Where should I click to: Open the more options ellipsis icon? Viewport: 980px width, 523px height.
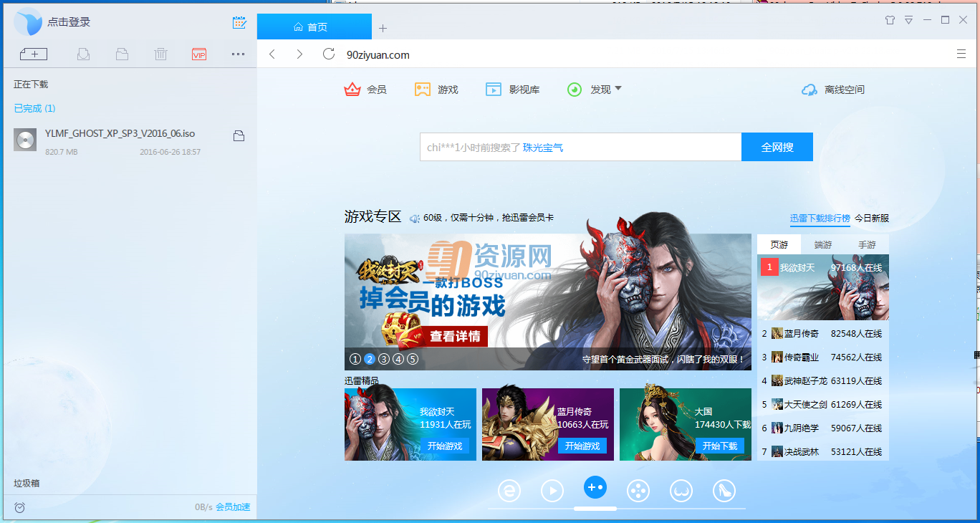click(238, 54)
